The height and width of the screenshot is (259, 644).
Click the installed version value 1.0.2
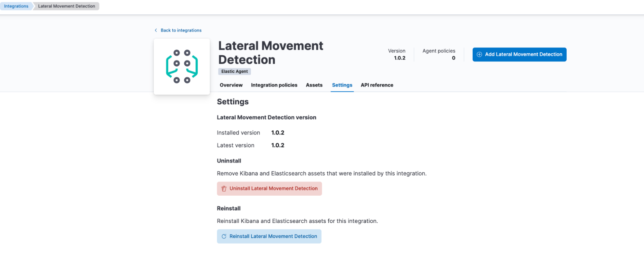pos(278,133)
